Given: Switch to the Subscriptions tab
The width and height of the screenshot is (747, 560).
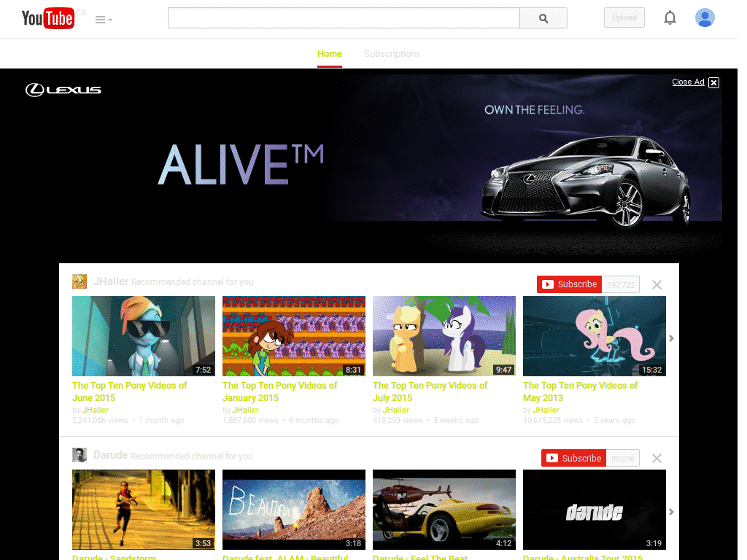Looking at the screenshot, I should click(x=392, y=54).
